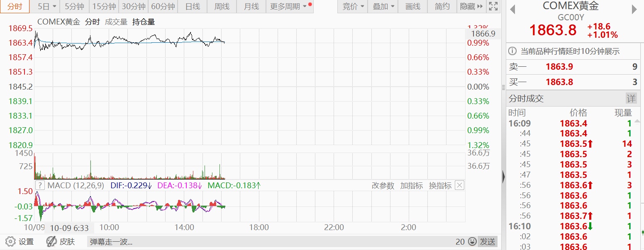Click the panel splitter grip handle
Screen dimensions: 644x250
(x=503, y=87)
